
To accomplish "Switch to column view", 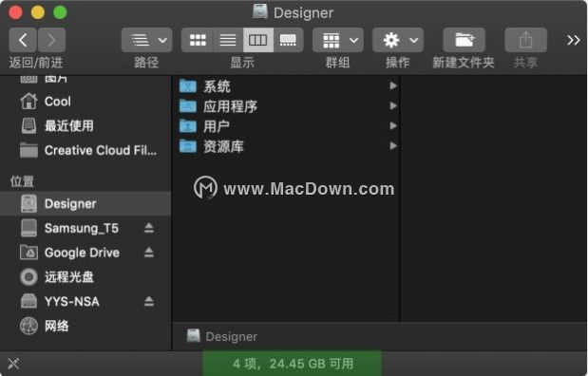I will (x=258, y=40).
